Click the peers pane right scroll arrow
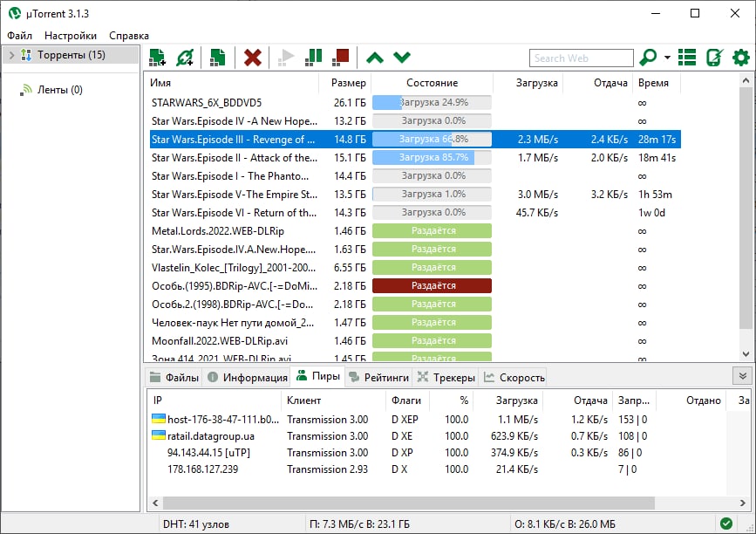This screenshot has height=534, width=756. point(743,503)
